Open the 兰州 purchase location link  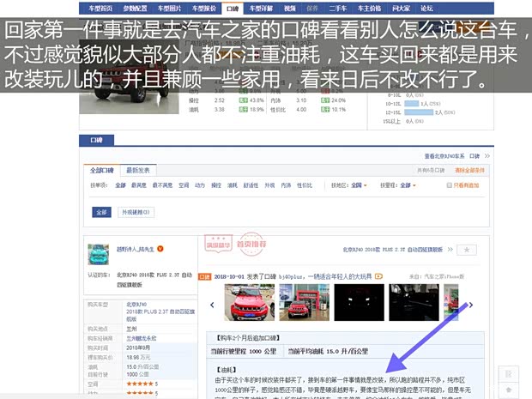coord(131,329)
